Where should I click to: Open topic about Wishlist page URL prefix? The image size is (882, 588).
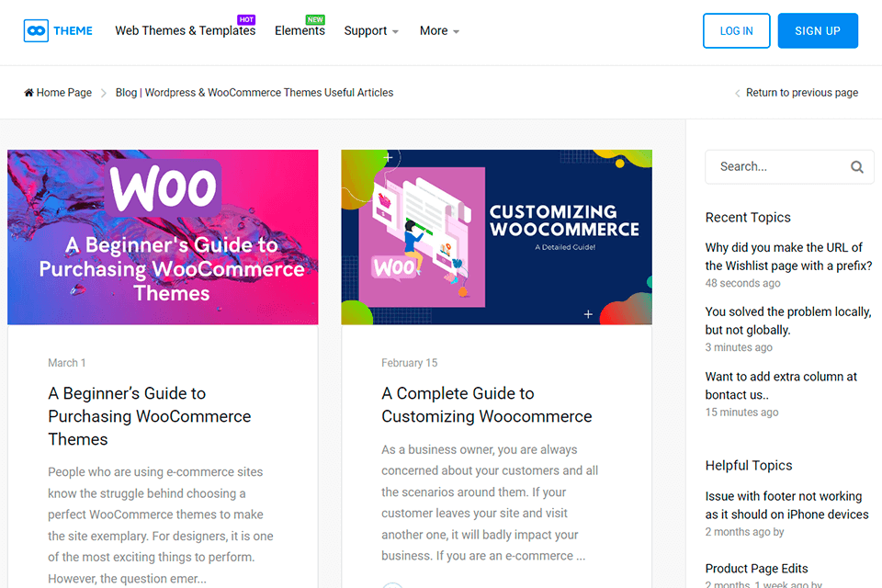788,256
